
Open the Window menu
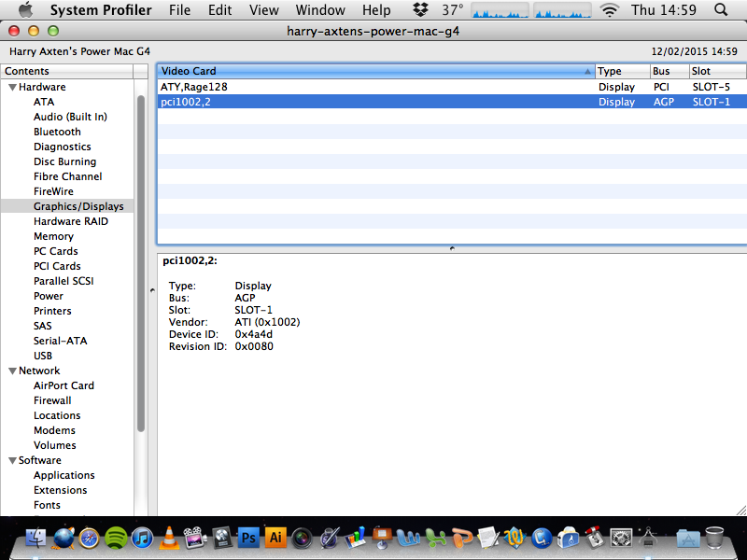(320, 9)
